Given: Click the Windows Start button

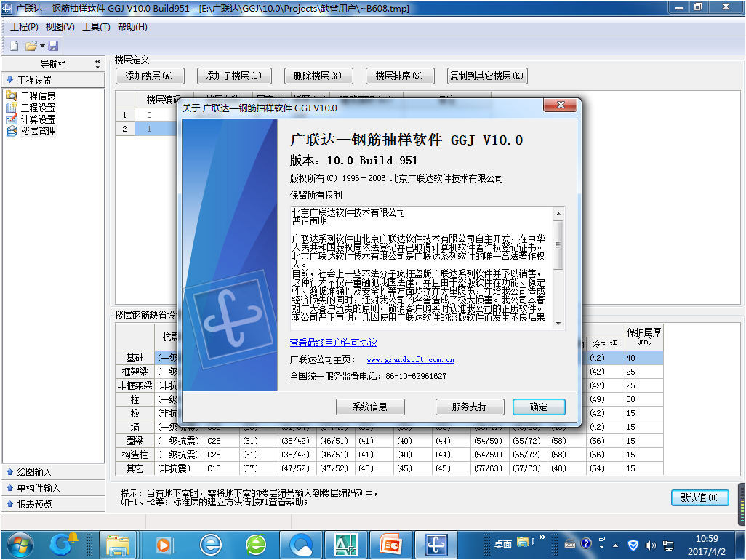Looking at the screenshot, I should point(20,544).
